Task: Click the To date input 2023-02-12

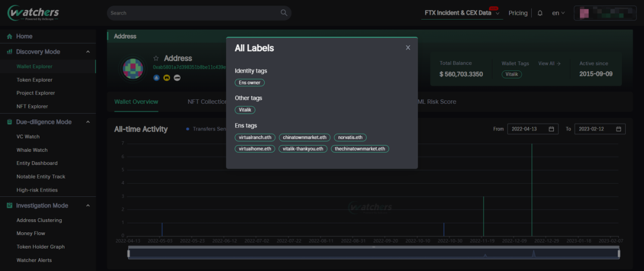Action: point(600,129)
